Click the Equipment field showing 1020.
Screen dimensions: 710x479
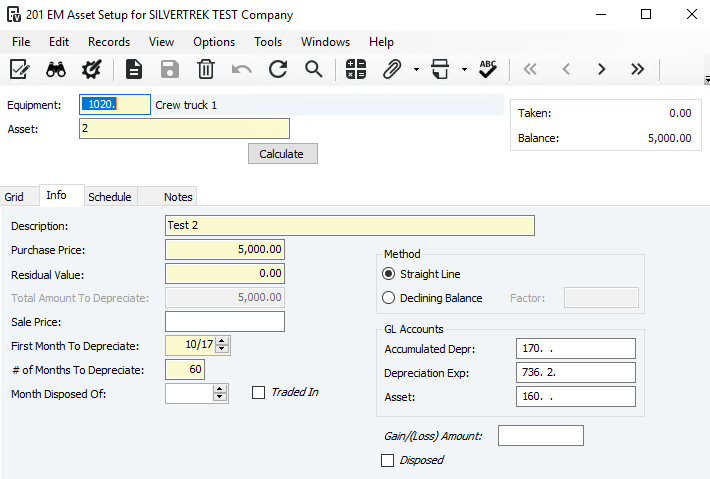click(x=115, y=105)
